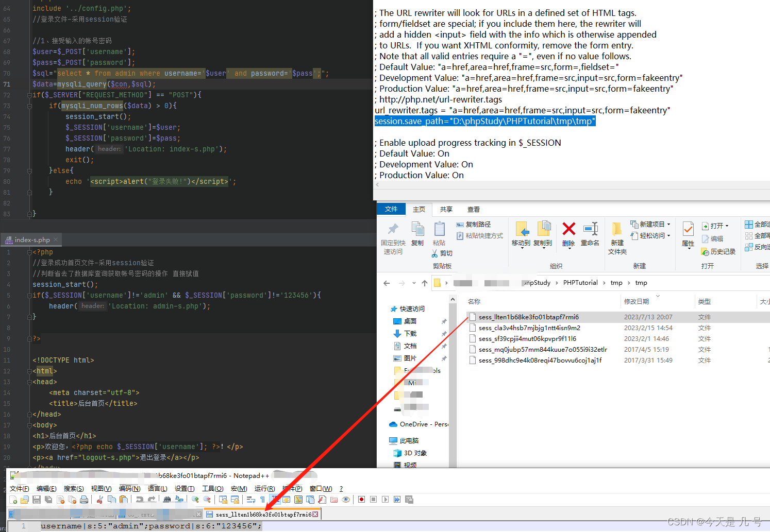Toggle synchronize vertical scrolling icon
Viewport: 770px width, 532px height.
click(x=223, y=500)
